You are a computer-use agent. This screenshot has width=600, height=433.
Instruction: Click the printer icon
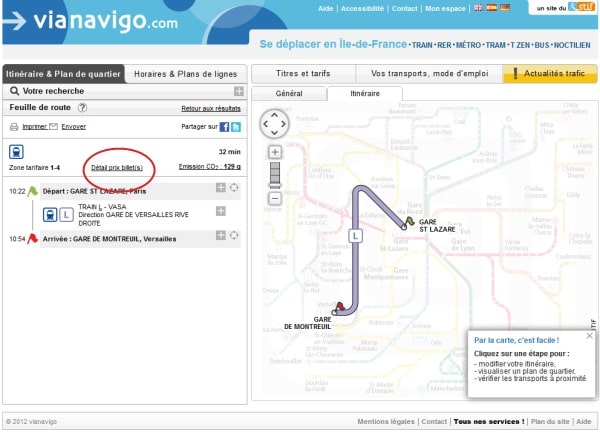[x=14, y=127]
